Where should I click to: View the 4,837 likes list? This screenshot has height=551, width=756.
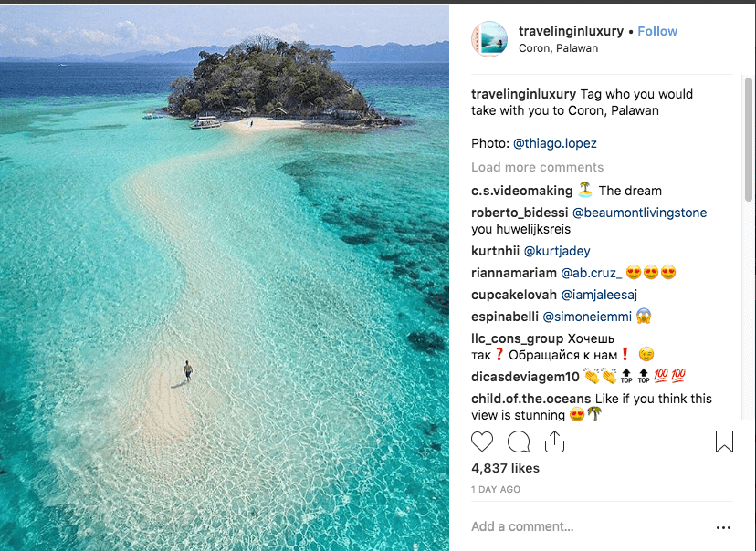point(505,468)
